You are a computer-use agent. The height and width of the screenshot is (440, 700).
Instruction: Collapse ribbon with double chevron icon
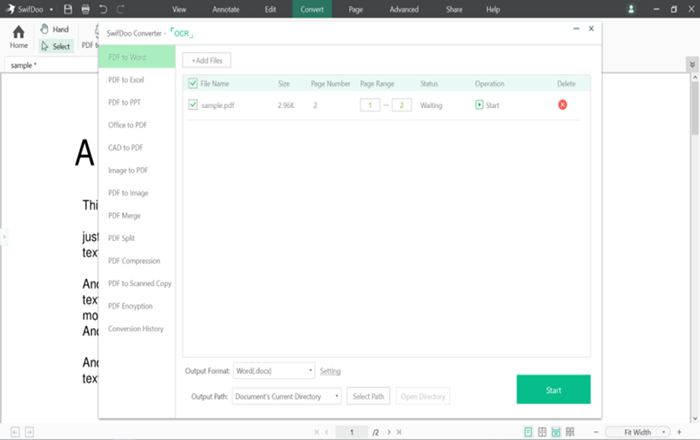point(692,64)
